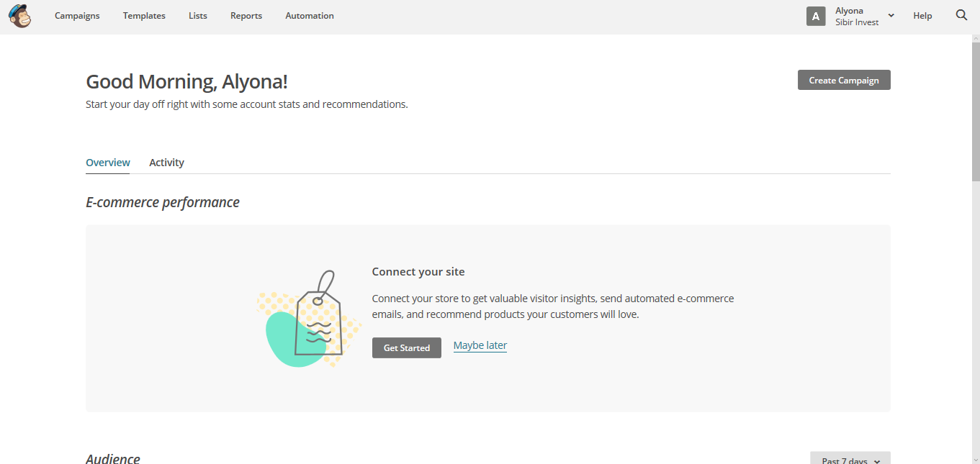Open the Automation menu
Viewport: 980px width, 464px height.
pyautogui.click(x=309, y=15)
